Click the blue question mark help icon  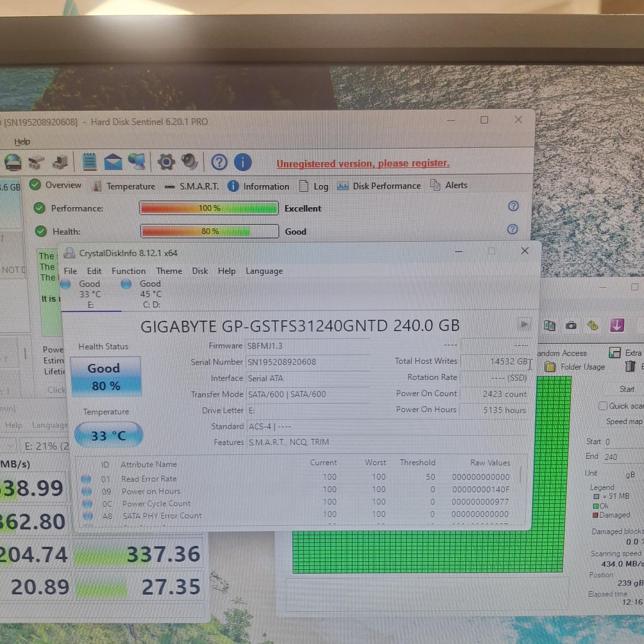[x=219, y=163]
